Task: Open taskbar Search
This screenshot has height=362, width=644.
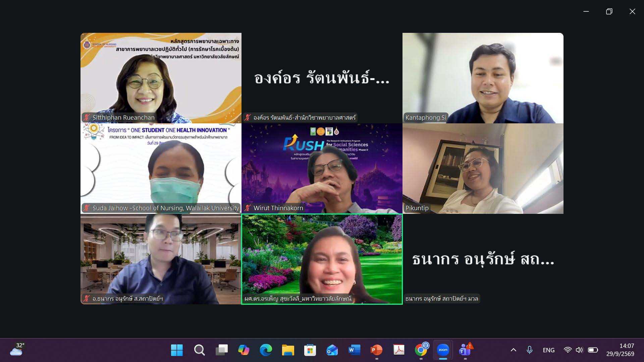Action: pos(199,350)
